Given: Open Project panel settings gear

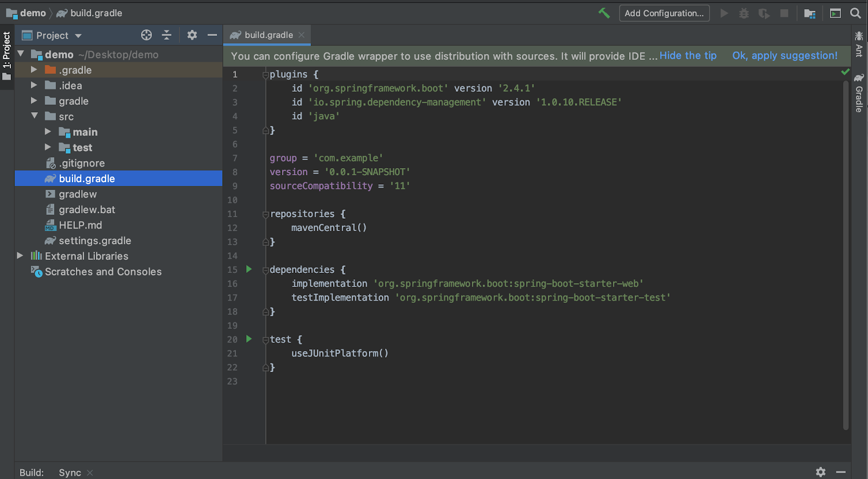Looking at the screenshot, I should coord(192,35).
